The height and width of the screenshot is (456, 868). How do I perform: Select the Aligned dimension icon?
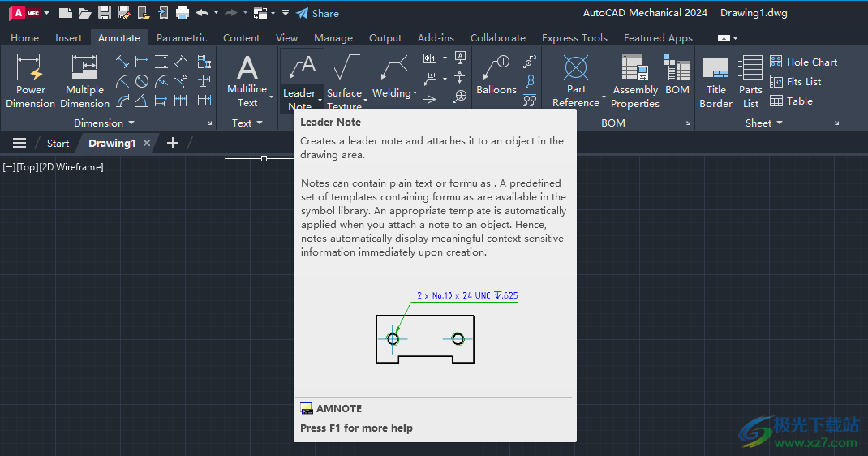122,62
